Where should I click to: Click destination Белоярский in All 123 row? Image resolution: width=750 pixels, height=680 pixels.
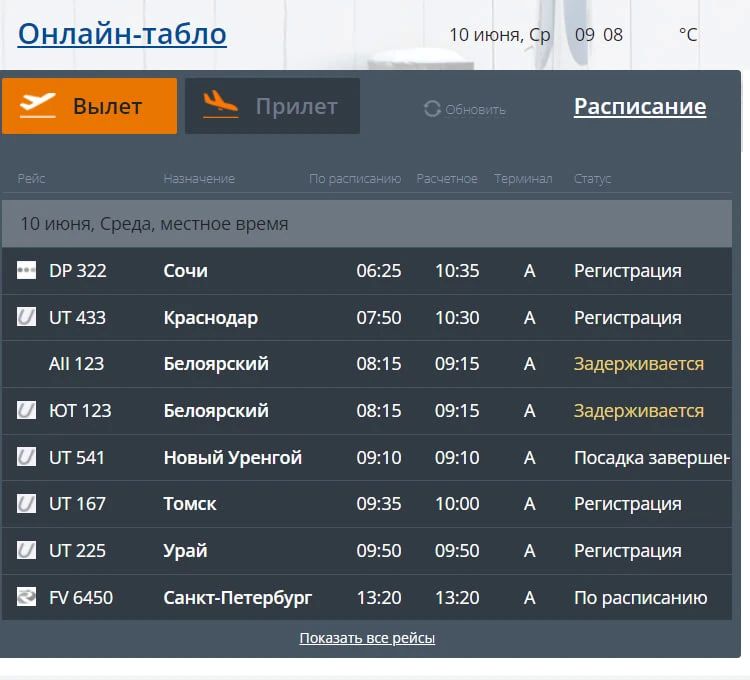coord(216,364)
